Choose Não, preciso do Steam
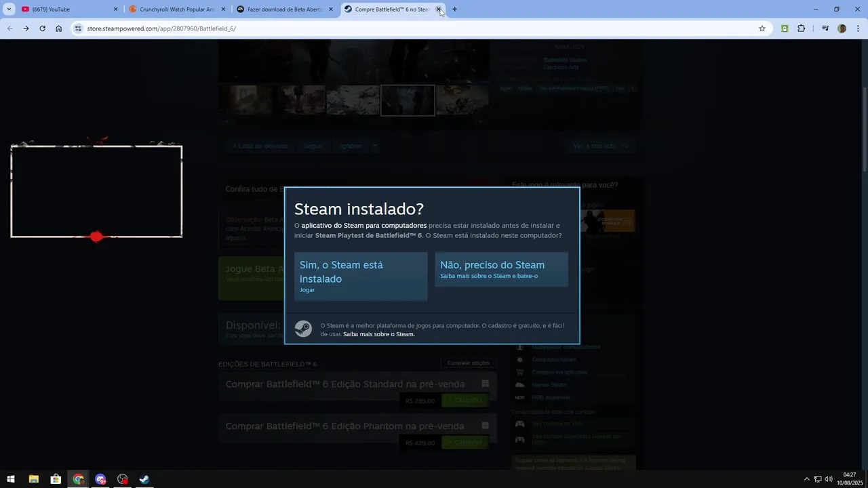Image resolution: width=868 pixels, height=488 pixels. click(501, 270)
